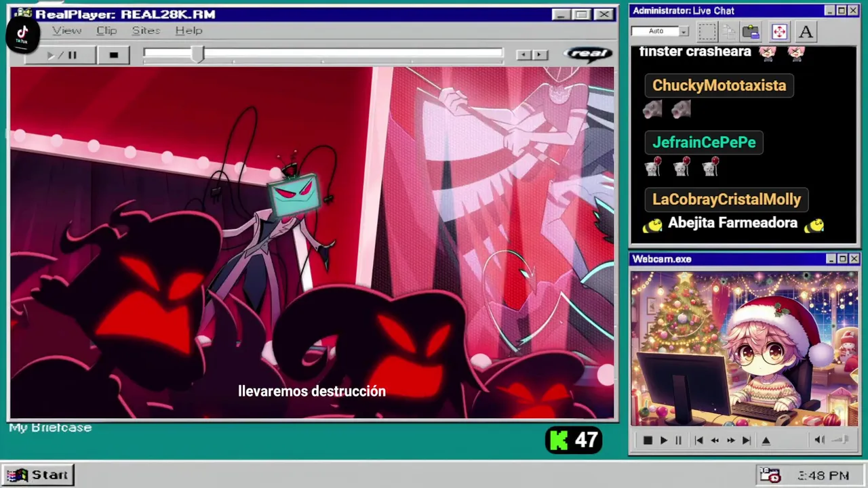Image resolution: width=868 pixels, height=488 pixels.
Task: Expand the Auto dropdown in Live Chat
Action: click(x=684, y=31)
